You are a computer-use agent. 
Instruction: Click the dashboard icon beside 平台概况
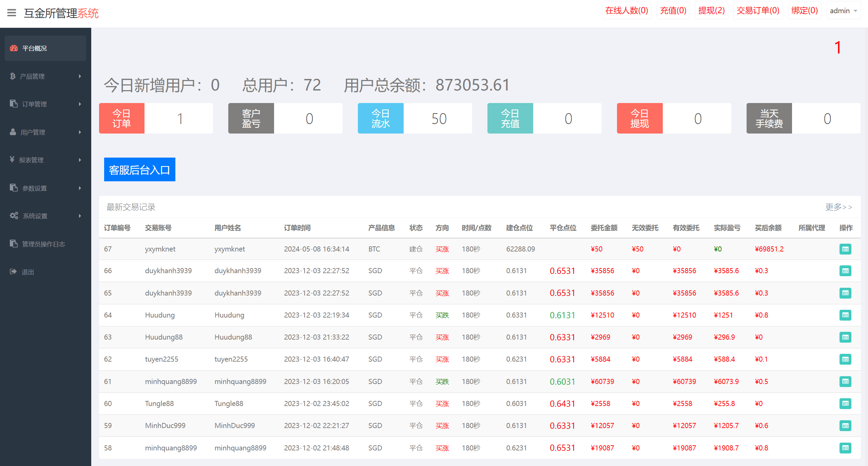pos(14,48)
